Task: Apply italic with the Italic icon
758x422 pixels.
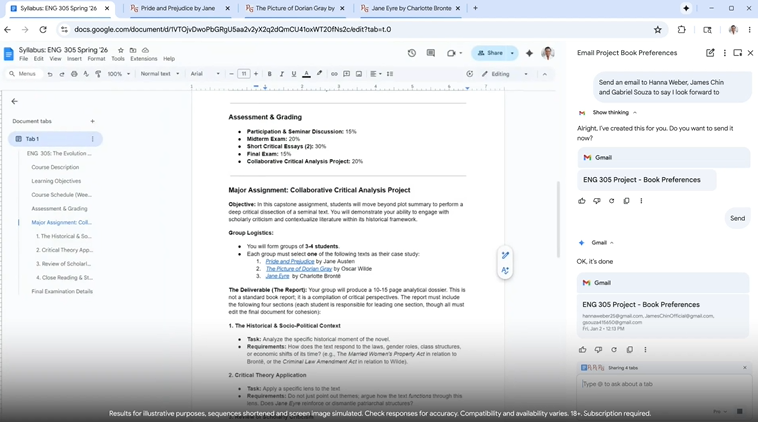Action: 281,74
